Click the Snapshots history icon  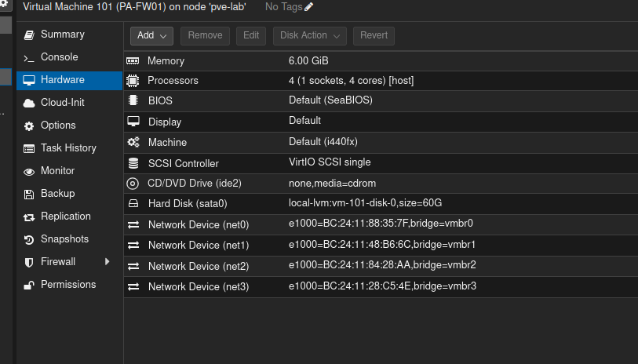29,240
